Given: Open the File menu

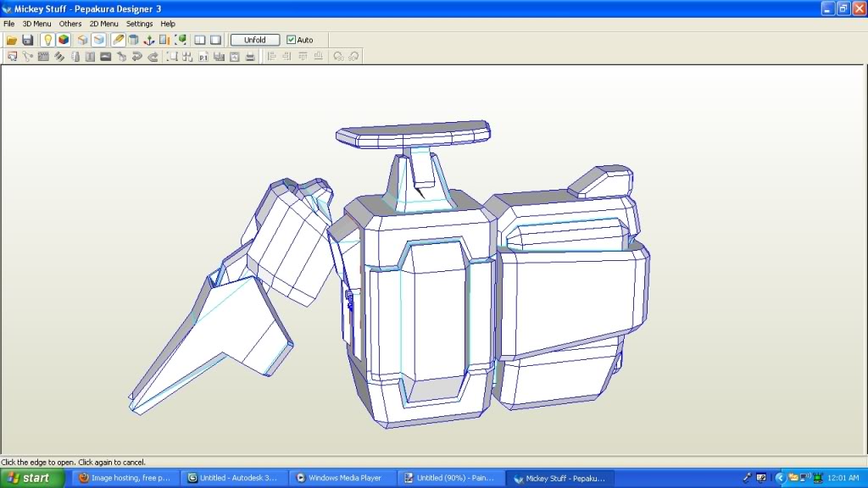Looking at the screenshot, I should coord(9,24).
